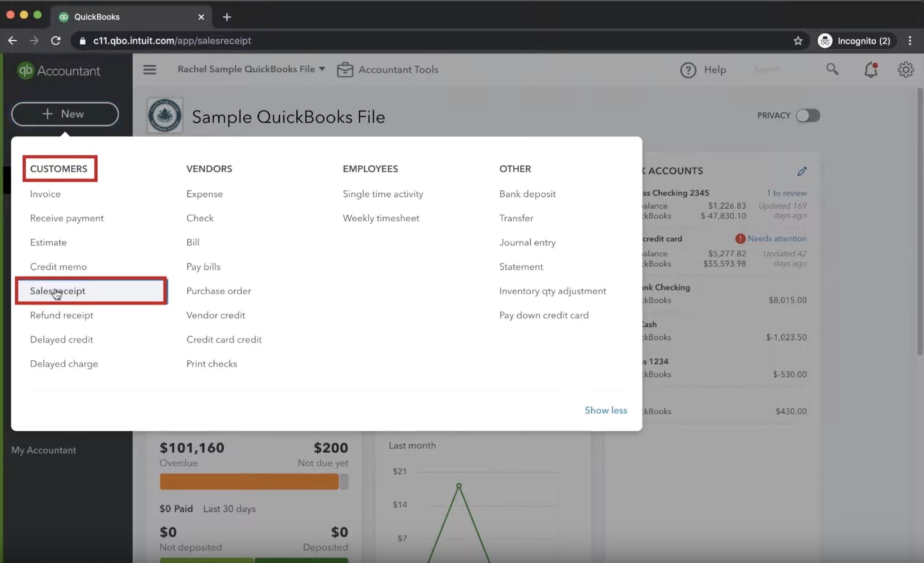Viewport: 924px width, 563px height.
Task: Choose Pay bills option
Action: click(203, 266)
